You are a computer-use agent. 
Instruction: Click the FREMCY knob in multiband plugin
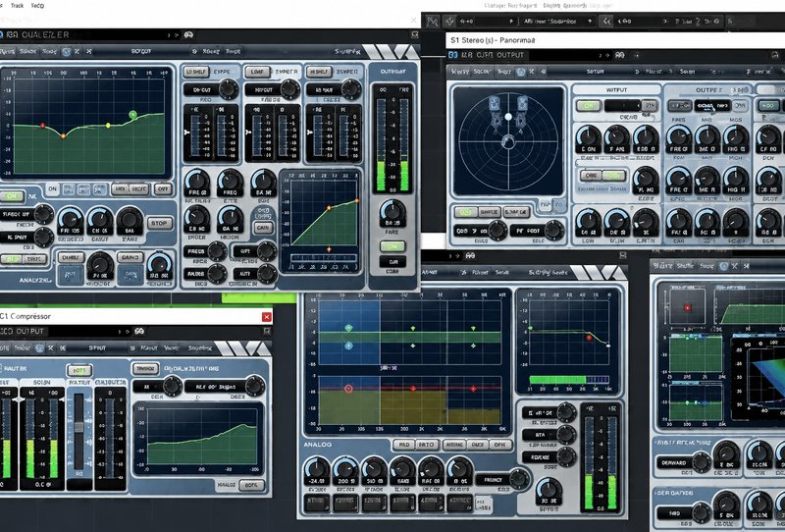(x=519, y=478)
